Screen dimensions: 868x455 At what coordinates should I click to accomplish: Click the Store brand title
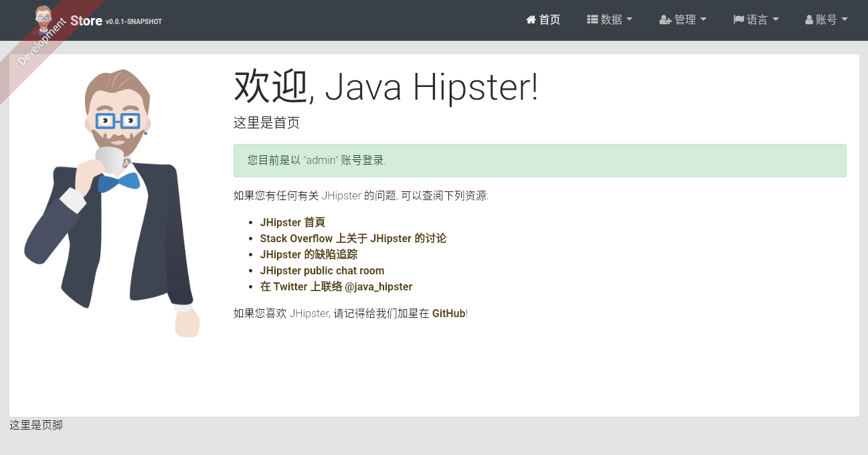pyautogui.click(x=86, y=21)
